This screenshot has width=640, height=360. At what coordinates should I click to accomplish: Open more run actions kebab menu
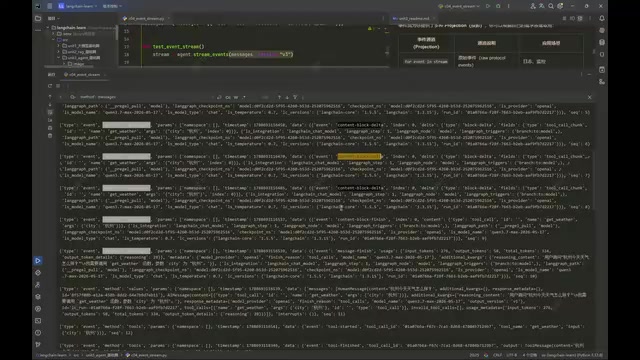(x=509, y=6)
